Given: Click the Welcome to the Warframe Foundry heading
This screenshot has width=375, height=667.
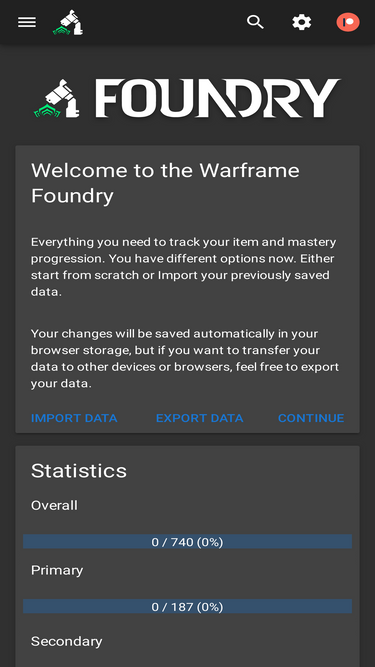Looking at the screenshot, I should tap(165, 183).
